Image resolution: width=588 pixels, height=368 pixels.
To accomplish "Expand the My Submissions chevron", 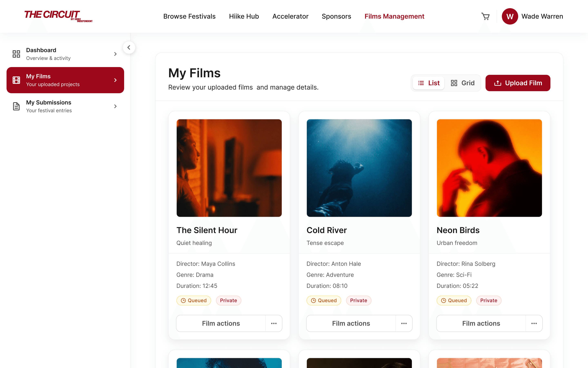I will (115, 106).
